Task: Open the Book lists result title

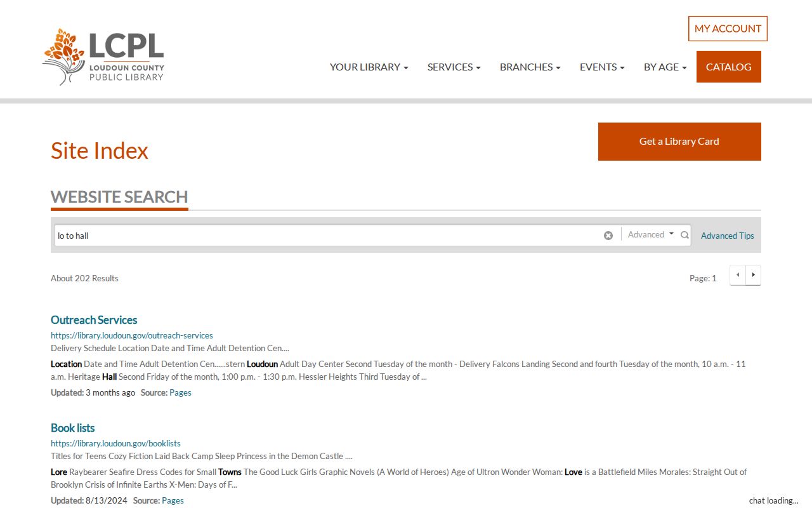Action: (x=73, y=428)
